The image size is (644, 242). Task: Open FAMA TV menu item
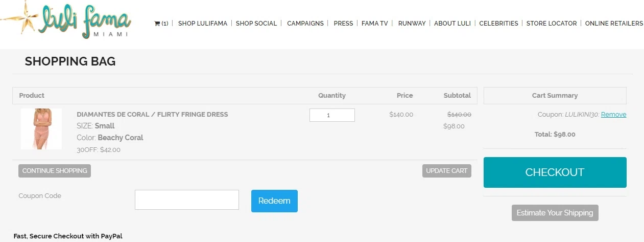point(375,24)
